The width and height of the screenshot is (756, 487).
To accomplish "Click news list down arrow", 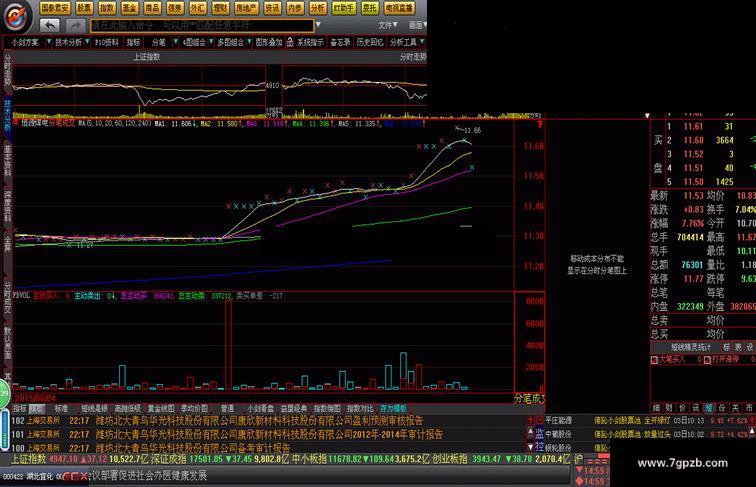I will 530,447.
